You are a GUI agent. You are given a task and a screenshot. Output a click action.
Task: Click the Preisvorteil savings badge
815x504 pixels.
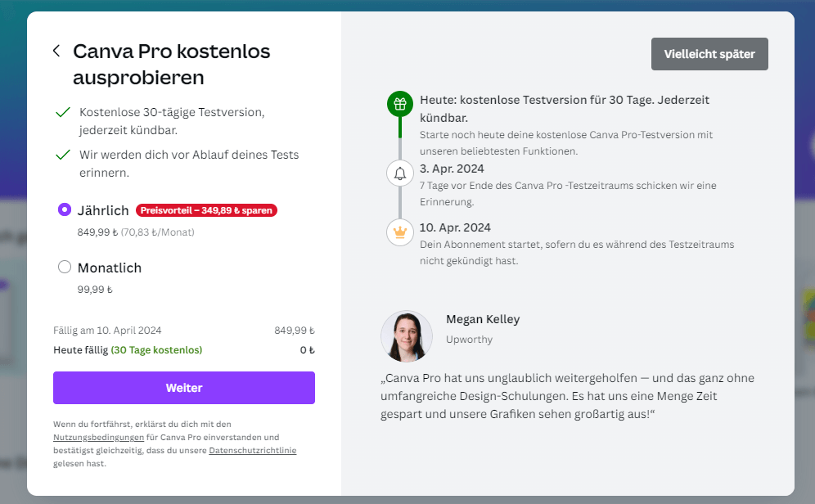point(205,210)
